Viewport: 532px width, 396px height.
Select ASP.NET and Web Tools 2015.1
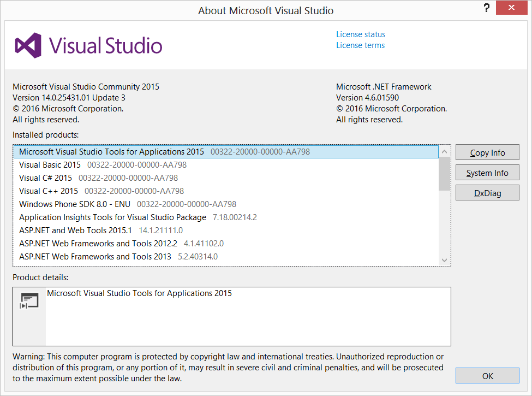(226, 230)
